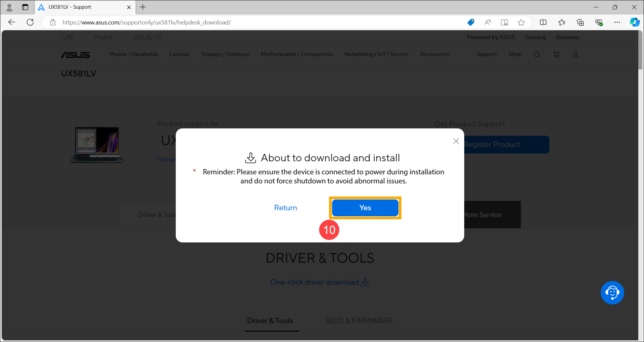644x342 pixels.
Task: Click One-click driver download link
Action: (x=320, y=282)
